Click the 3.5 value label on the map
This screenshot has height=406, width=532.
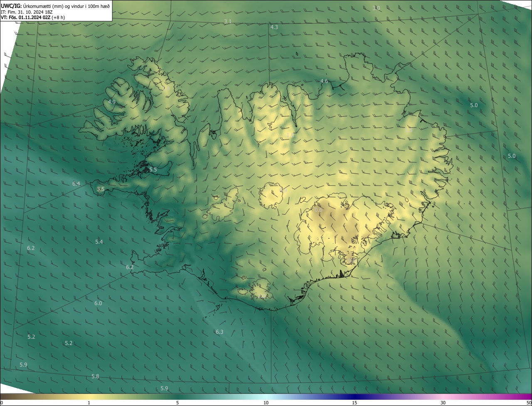coord(101,189)
